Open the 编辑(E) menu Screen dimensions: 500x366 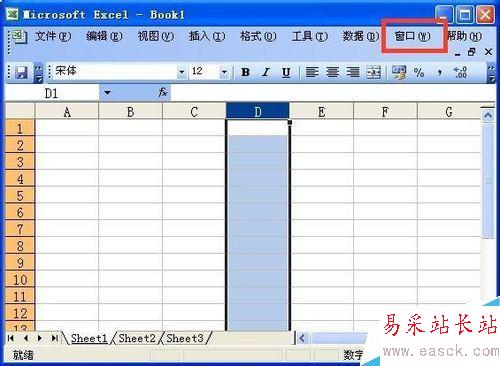104,36
